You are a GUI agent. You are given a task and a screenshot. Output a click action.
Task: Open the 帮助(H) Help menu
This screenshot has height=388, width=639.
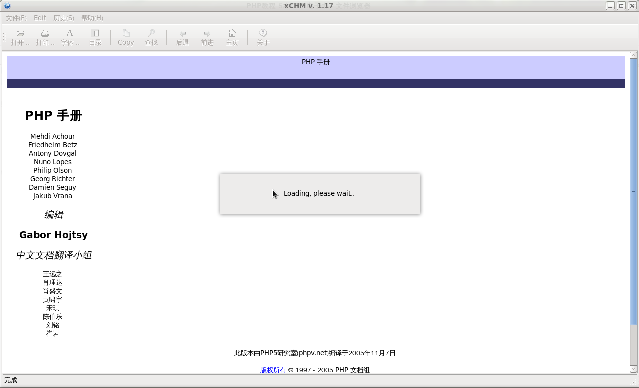pos(93,18)
